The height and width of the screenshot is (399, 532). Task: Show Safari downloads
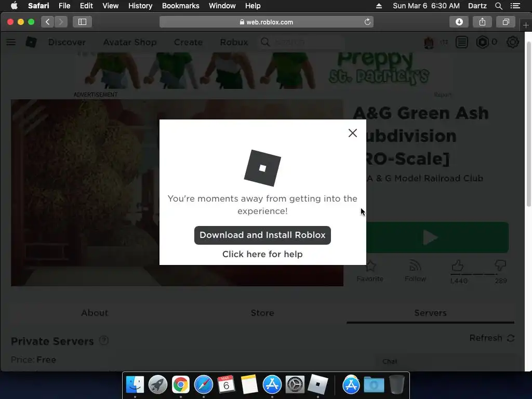pyautogui.click(x=459, y=22)
